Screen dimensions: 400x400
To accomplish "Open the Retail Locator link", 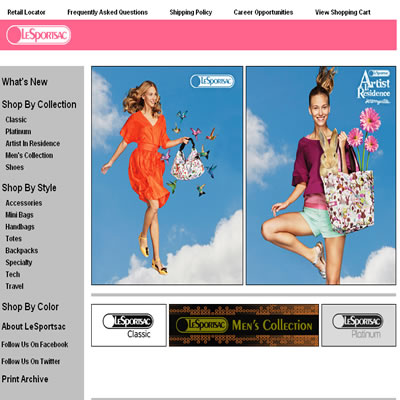I will (x=26, y=12).
